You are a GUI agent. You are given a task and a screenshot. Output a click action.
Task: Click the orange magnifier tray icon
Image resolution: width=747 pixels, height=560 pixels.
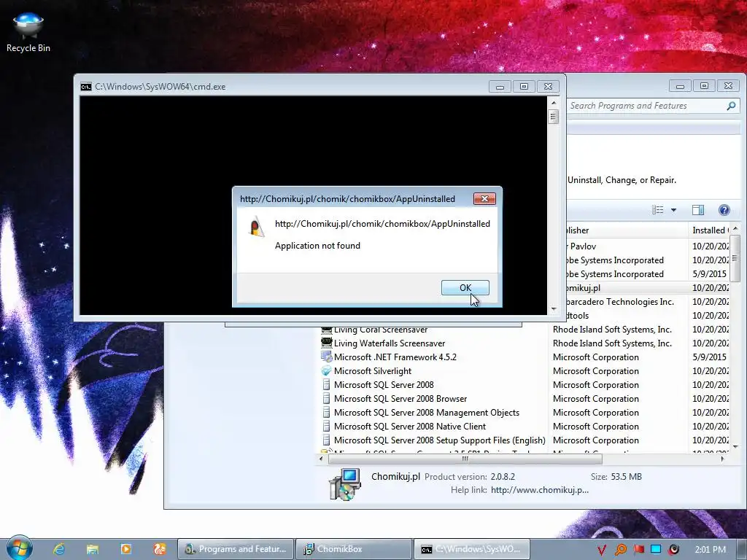point(620,550)
